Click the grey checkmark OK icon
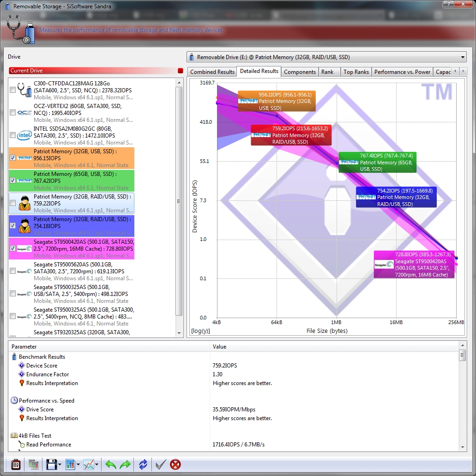This screenshot has height=476, width=476. coord(161,464)
